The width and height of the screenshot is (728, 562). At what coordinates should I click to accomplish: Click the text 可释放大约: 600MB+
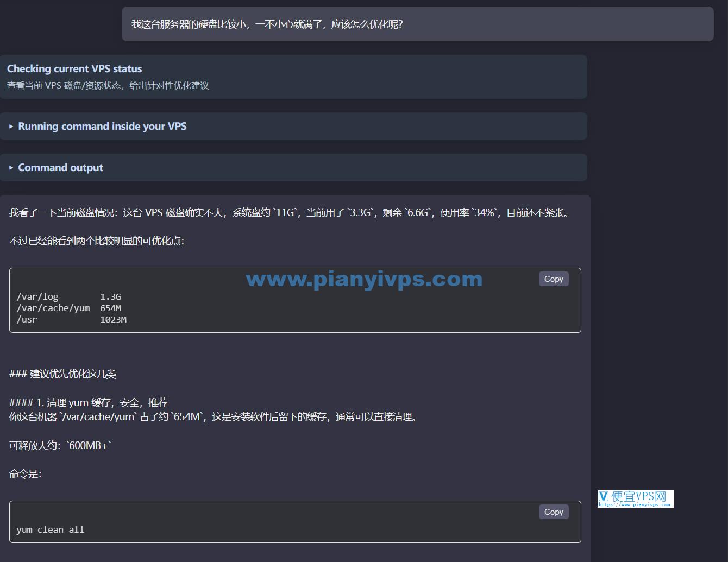[x=60, y=445]
